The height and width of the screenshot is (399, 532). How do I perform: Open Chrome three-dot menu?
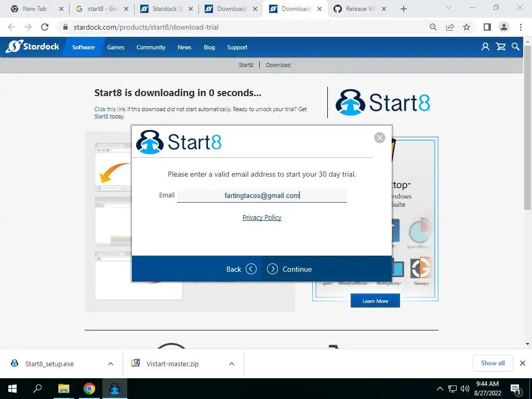(521, 27)
